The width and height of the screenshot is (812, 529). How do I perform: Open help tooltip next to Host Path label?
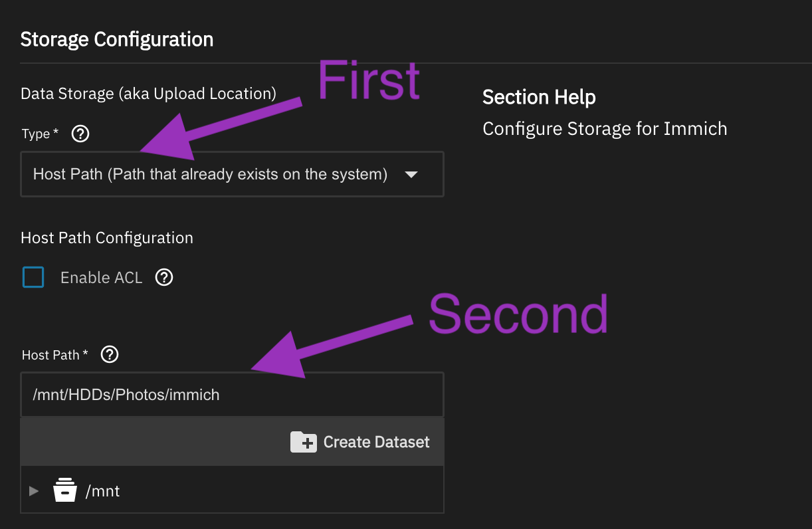tap(110, 355)
